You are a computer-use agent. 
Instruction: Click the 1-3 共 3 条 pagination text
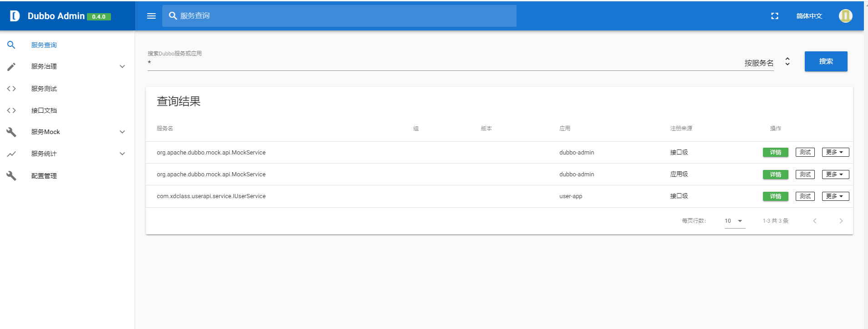(x=776, y=221)
